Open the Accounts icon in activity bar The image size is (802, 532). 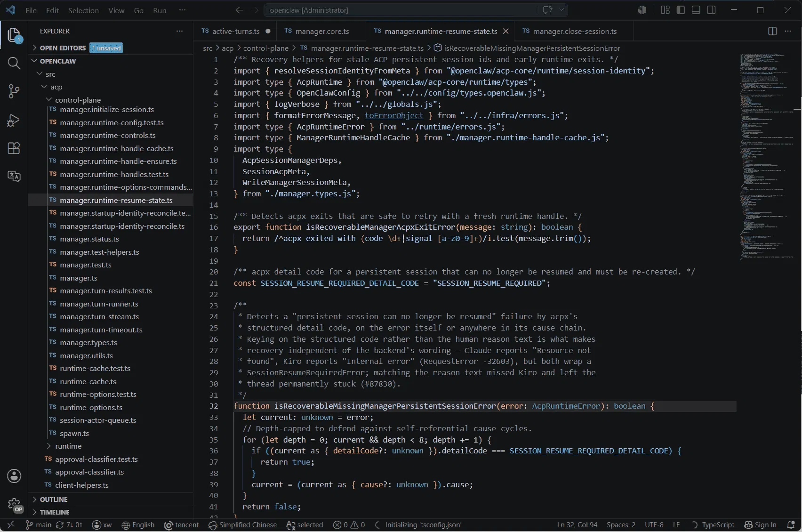pos(14,476)
